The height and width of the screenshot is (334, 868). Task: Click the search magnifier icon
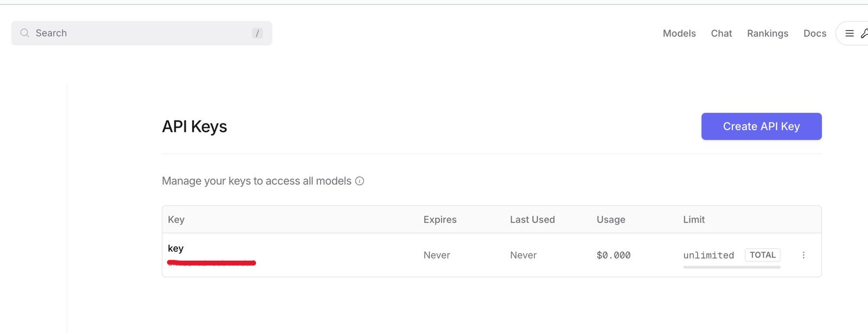(x=24, y=33)
